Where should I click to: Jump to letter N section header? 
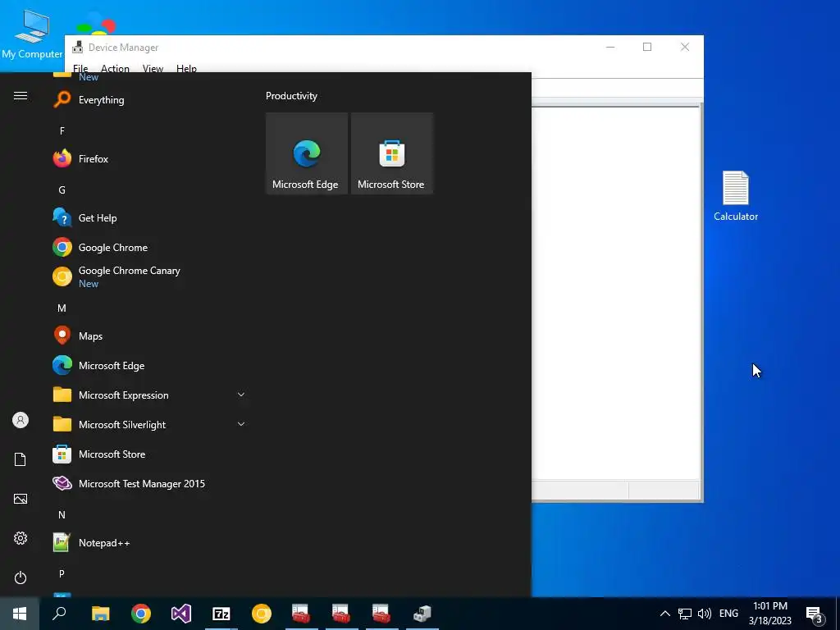[62, 515]
